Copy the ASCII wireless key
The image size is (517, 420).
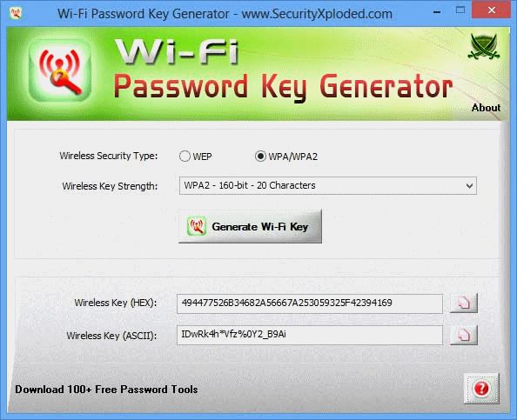464,335
